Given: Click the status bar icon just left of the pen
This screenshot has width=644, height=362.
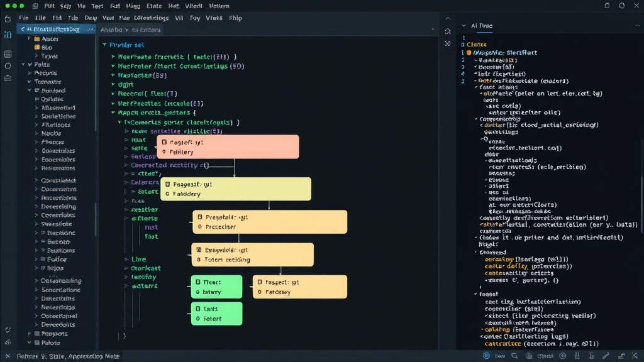Looking at the screenshot, I should tap(591, 356).
